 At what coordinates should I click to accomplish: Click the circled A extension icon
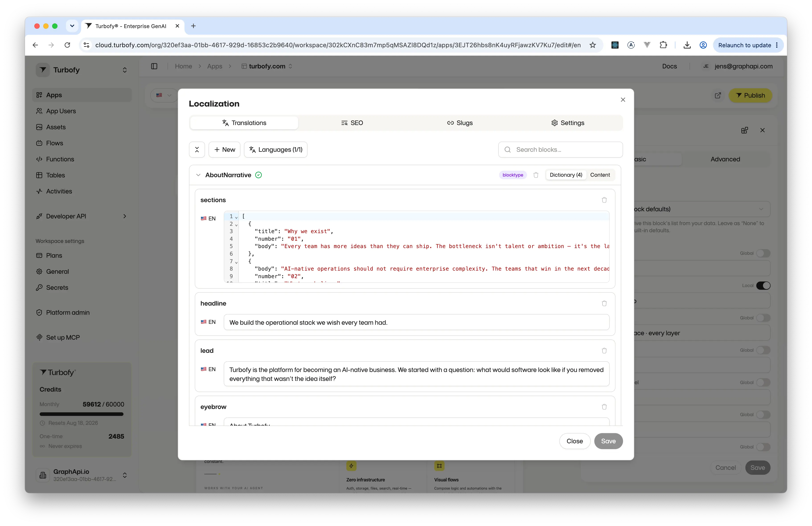tap(631, 45)
